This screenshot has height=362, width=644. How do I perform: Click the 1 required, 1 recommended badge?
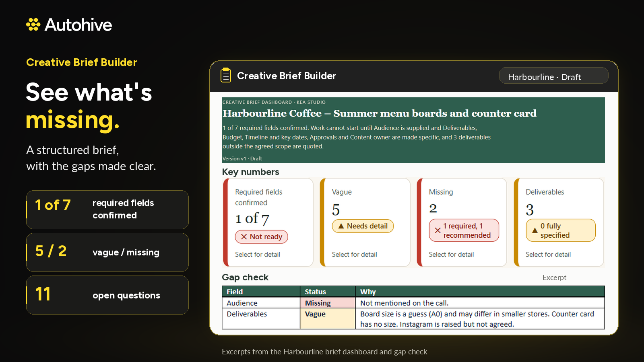(464, 230)
